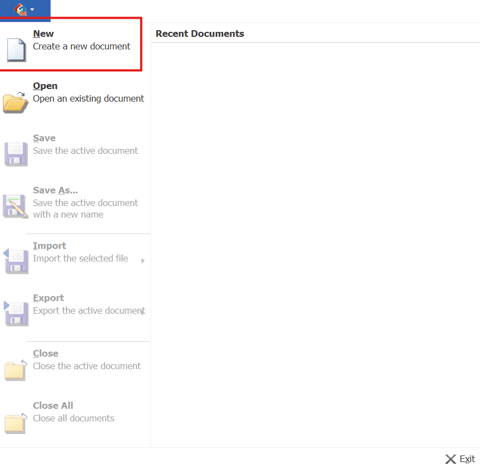Screen dimensions: 480x467
Task: Click the Import disk icon
Action: tap(16, 261)
